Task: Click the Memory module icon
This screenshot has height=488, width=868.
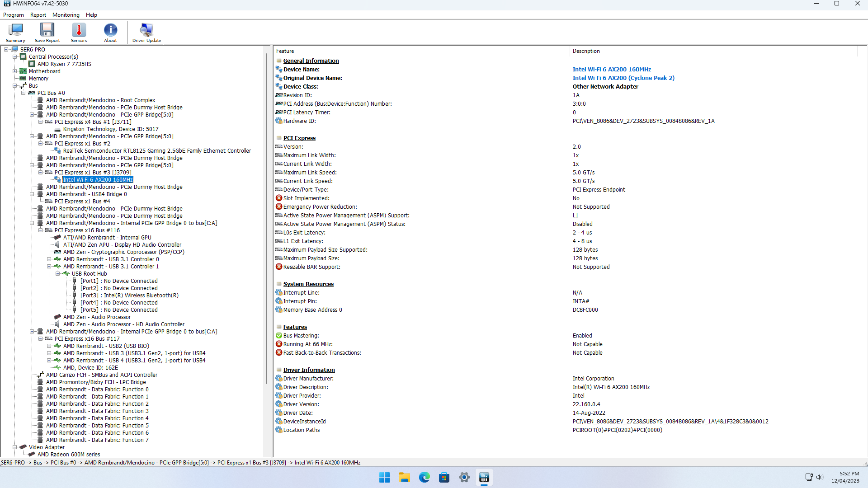Action: [23, 79]
